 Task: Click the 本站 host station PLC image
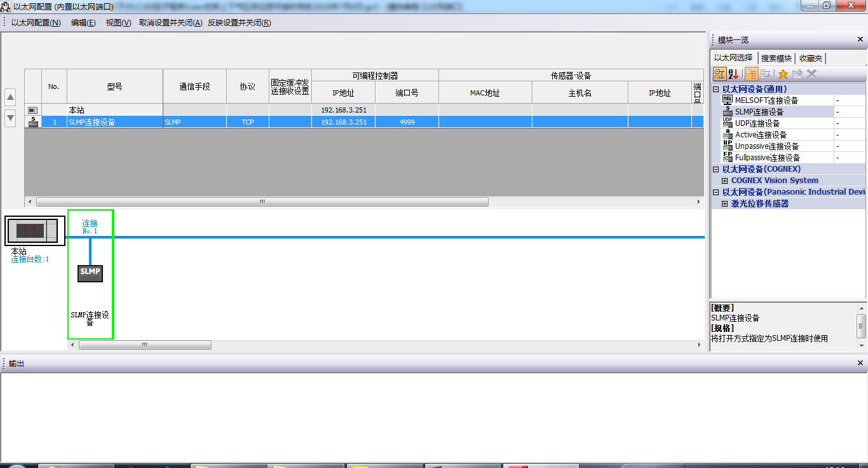pos(35,231)
